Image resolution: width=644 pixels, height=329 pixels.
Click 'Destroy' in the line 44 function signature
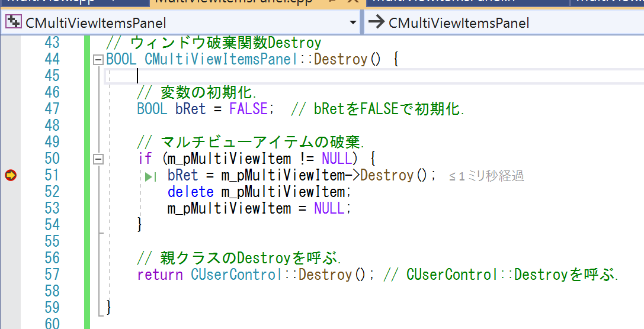pyautogui.click(x=341, y=60)
